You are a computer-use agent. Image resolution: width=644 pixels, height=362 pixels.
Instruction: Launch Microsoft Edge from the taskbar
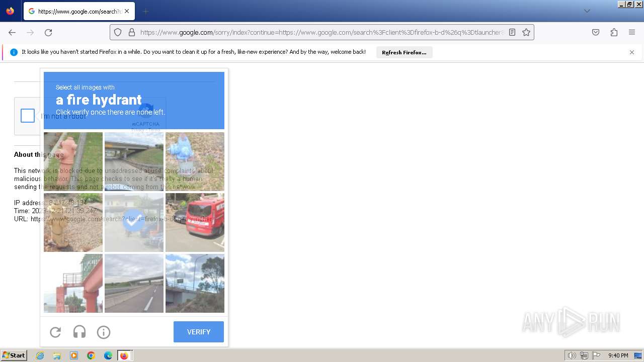[x=108, y=355]
